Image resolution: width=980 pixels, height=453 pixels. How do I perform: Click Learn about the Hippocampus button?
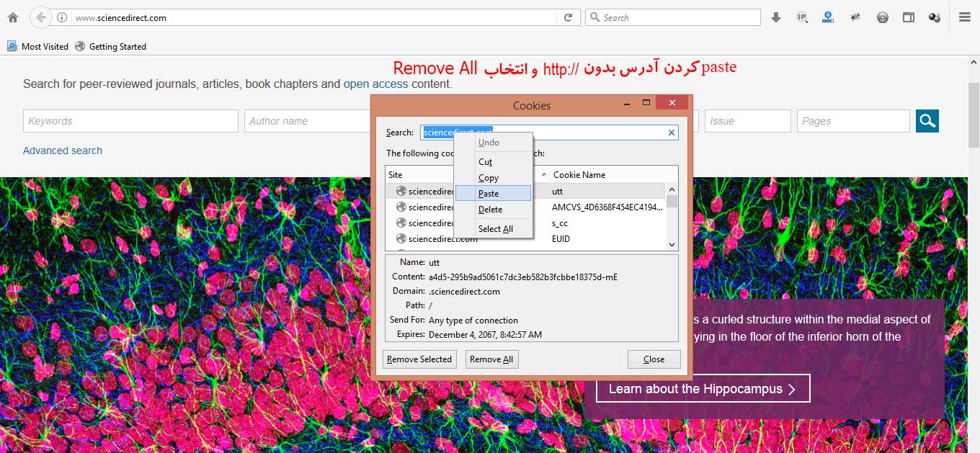[x=703, y=389]
